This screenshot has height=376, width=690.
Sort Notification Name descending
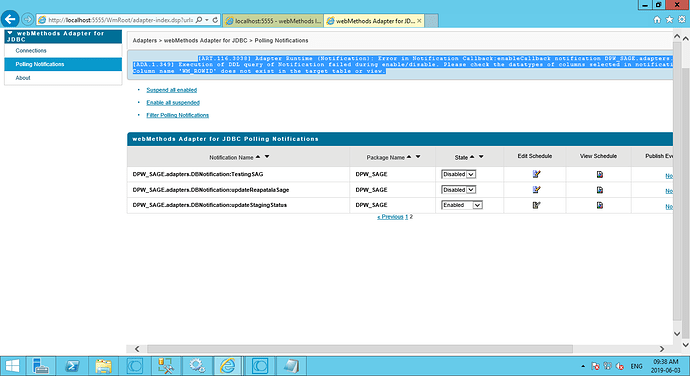(267, 157)
